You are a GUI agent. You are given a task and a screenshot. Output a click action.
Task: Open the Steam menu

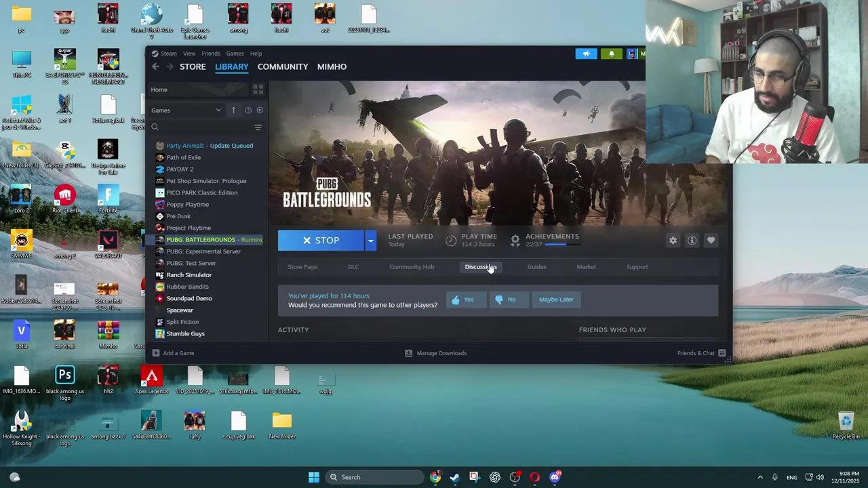(x=168, y=54)
